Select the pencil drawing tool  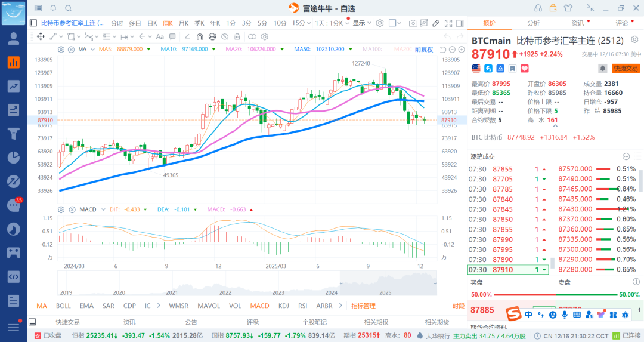pyautogui.click(x=436, y=23)
